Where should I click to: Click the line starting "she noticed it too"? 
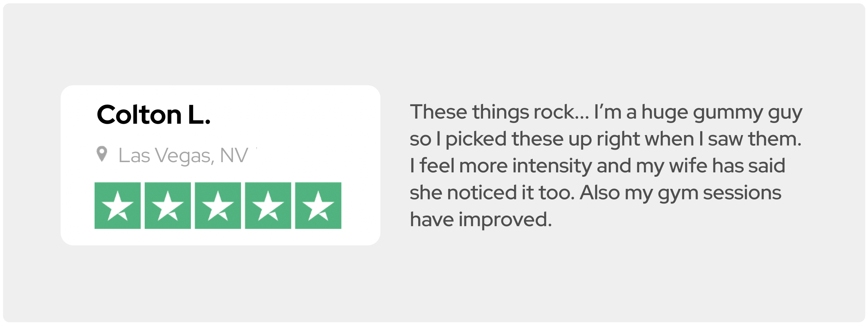595,193
